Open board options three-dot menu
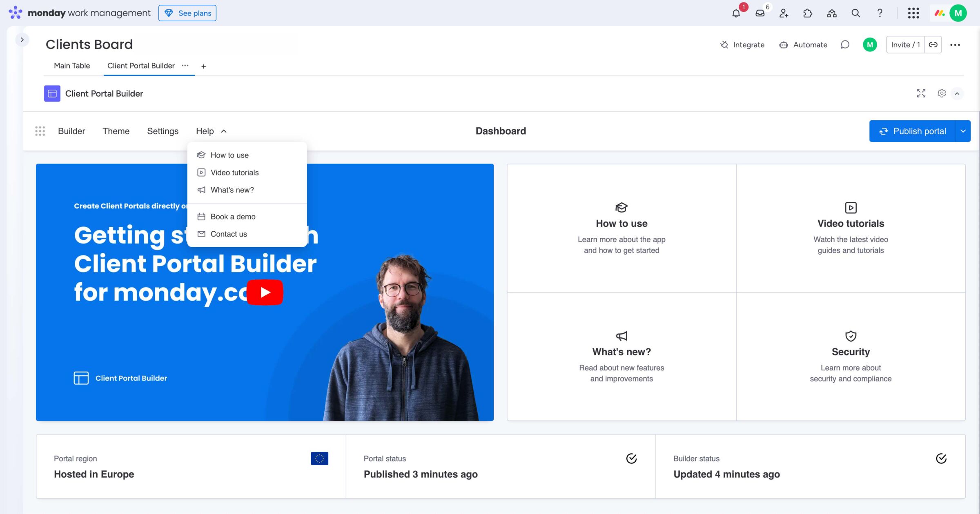Viewport: 980px width, 514px height. click(x=955, y=45)
